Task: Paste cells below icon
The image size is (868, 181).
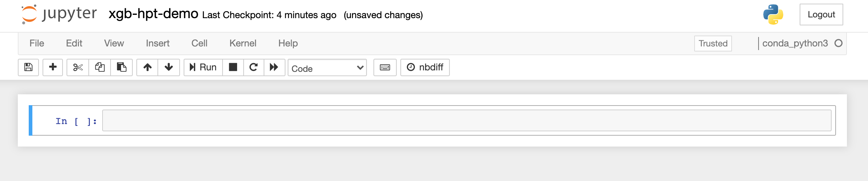Action: [x=121, y=67]
